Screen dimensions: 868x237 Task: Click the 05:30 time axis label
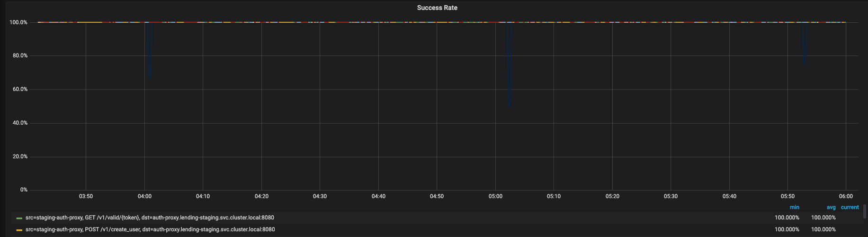pyautogui.click(x=671, y=196)
